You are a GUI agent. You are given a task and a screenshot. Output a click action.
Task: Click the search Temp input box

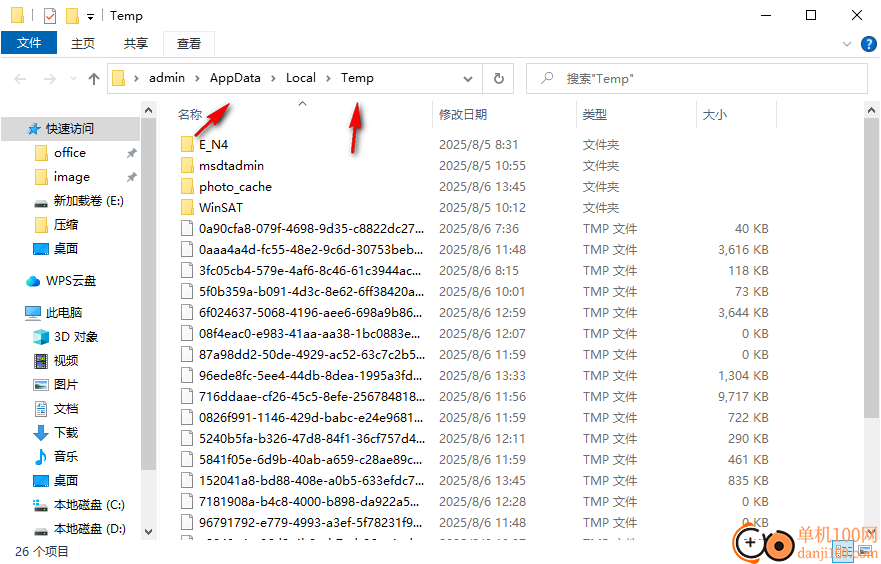point(697,79)
